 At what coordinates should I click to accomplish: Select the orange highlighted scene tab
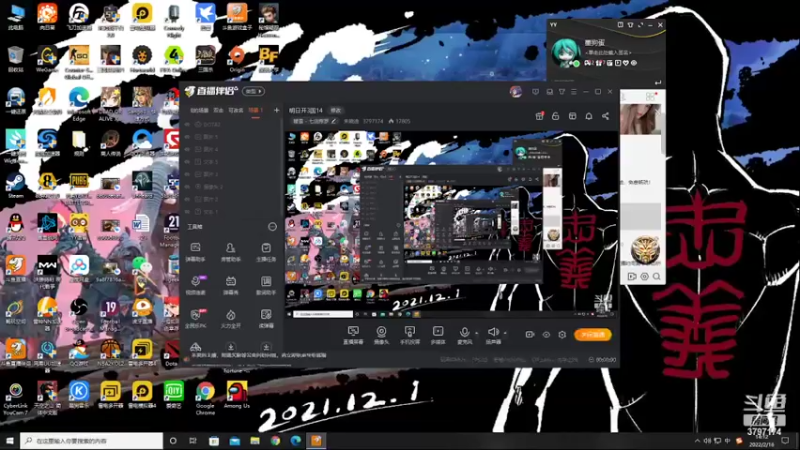point(255,110)
